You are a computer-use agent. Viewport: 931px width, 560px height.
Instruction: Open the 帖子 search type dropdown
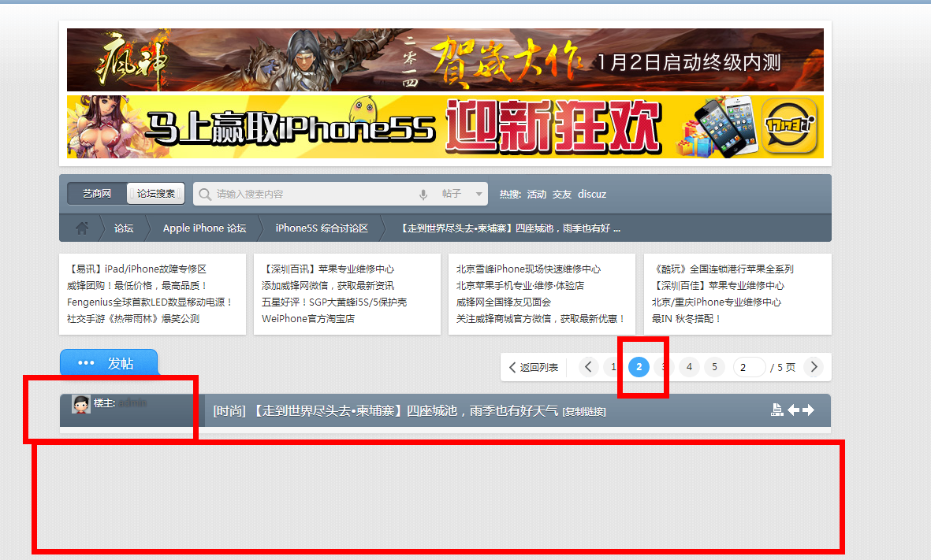coord(462,194)
